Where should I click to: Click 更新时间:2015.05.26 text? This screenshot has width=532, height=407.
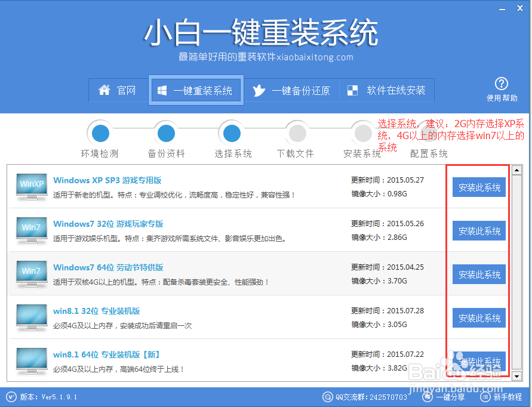(x=388, y=224)
